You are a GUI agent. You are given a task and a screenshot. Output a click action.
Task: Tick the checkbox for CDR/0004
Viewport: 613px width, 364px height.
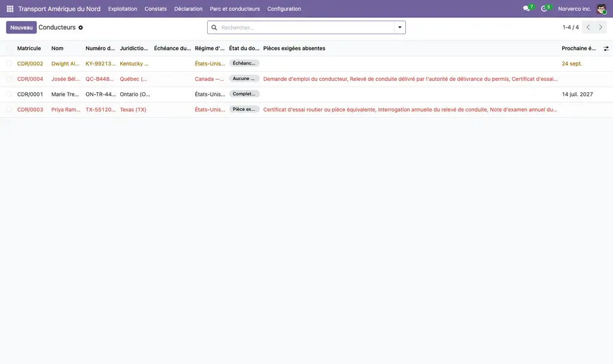[8, 79]
